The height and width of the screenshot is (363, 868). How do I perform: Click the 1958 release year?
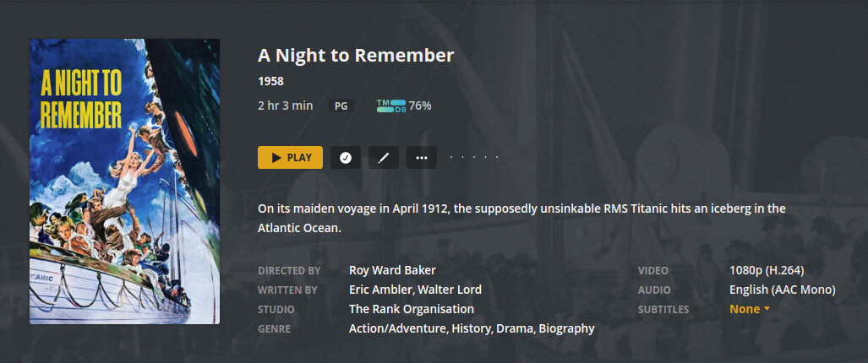[x=270, y=82]
